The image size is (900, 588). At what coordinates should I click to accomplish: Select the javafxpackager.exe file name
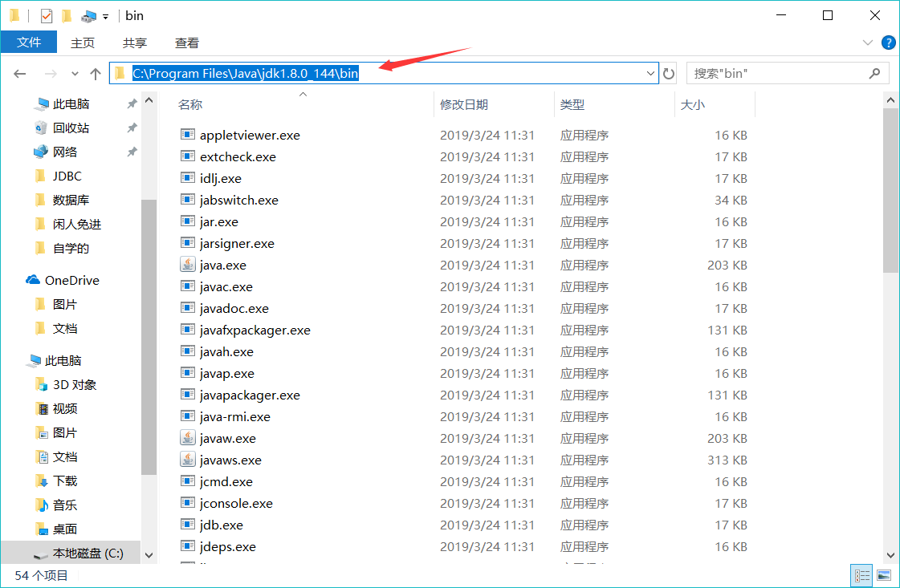tap(255, 330)
